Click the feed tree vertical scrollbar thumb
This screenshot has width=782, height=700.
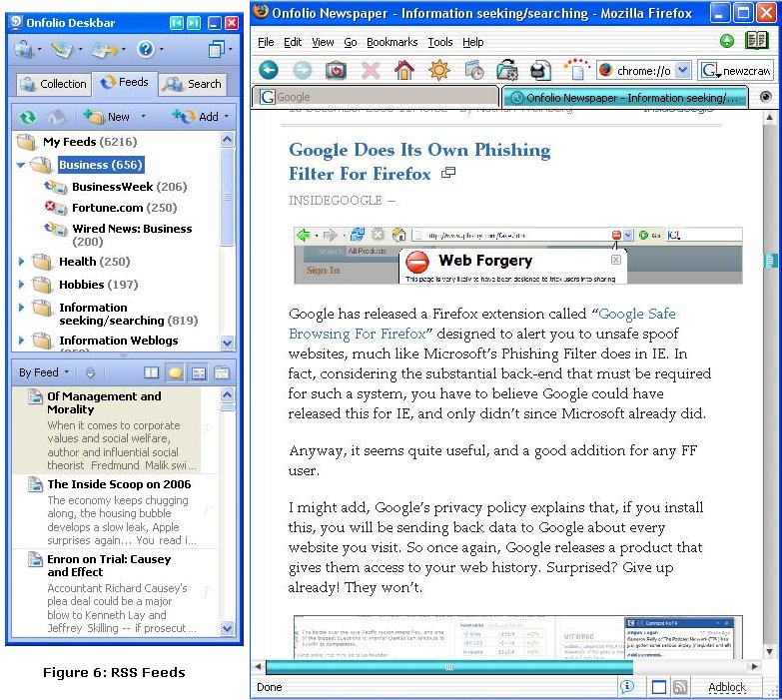coord(227,197)
